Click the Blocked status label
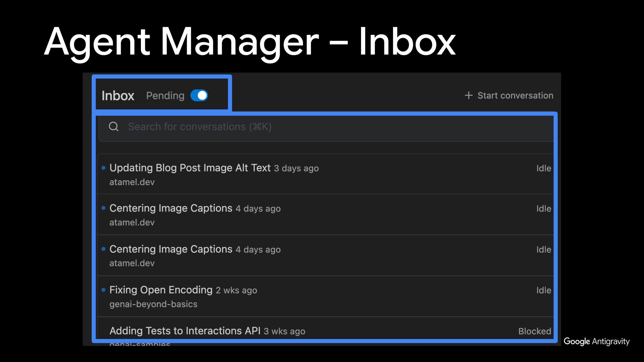The height and width of the screenshot is (362, 644). click(x=534, y=331)
